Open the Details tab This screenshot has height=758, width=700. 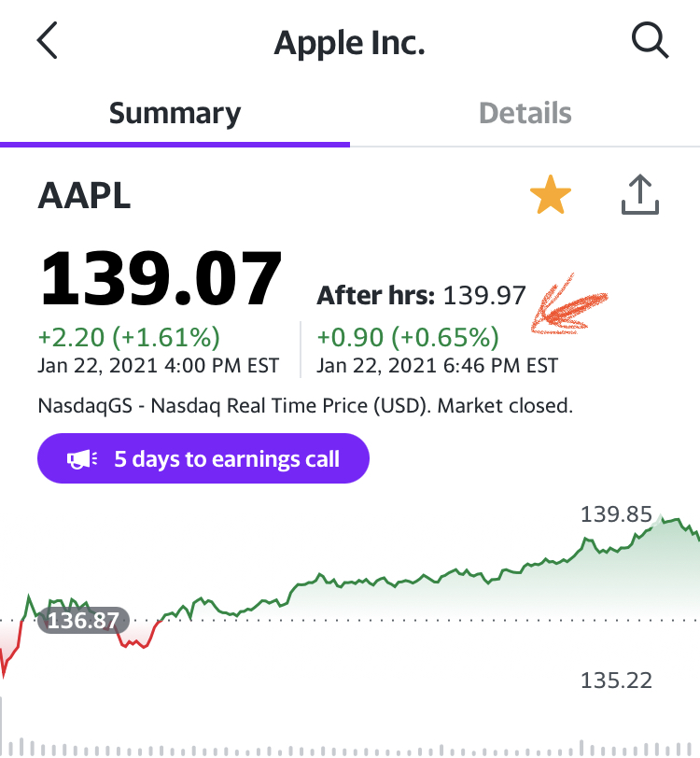[525, 114]
